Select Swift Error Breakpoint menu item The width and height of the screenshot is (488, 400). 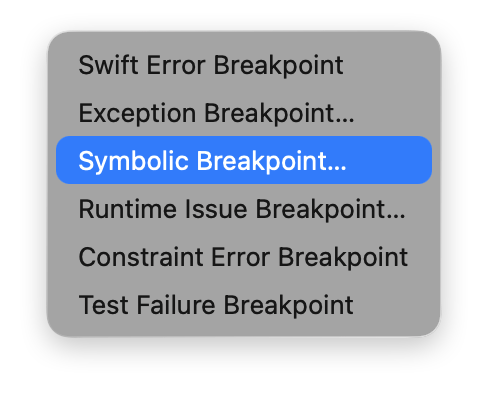pos(244,65)
